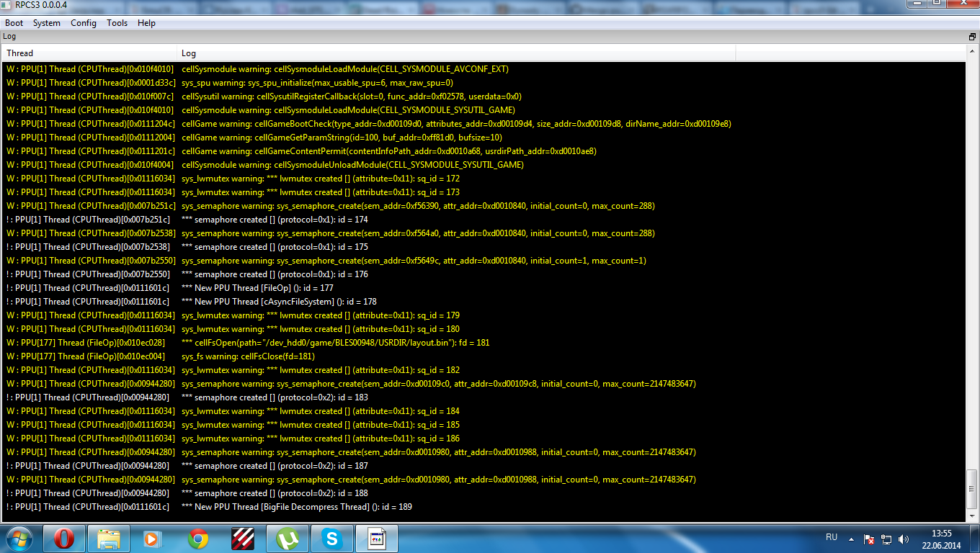Select semaphore created row id = 176
980x553 pixels.
pyautogui.click(x=484, y=274)
